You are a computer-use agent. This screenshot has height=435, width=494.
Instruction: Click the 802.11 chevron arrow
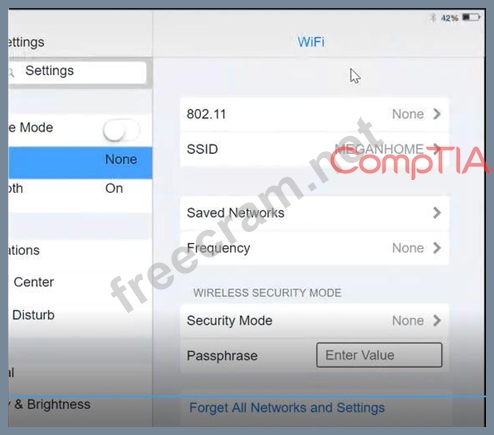coord(437,114)
